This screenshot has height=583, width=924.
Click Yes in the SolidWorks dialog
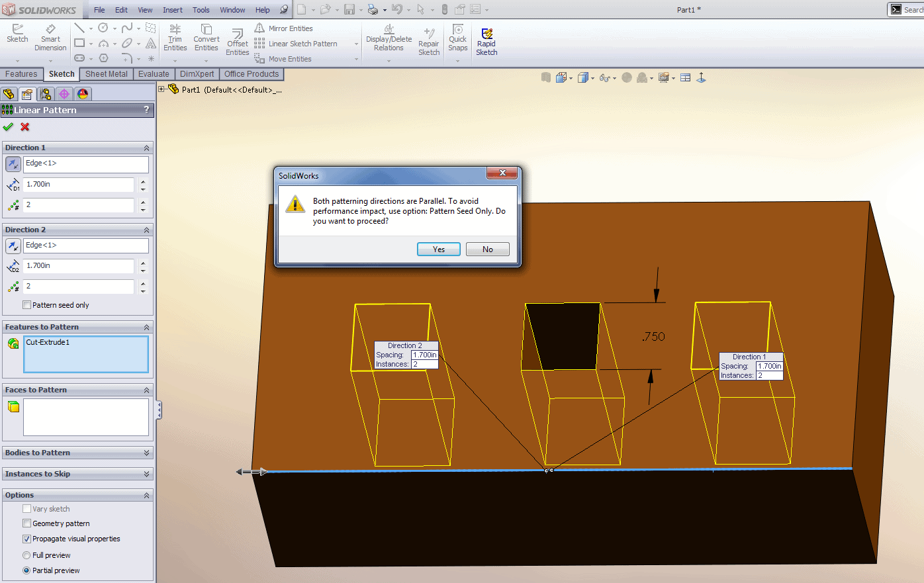pos(438,249)
